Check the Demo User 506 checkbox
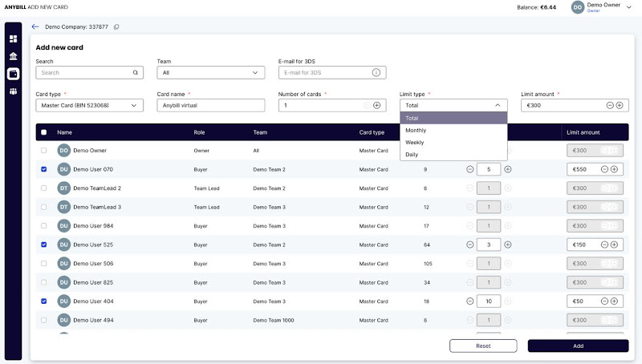Viewport: 642px width, 364px height. [x=44, y=264]
